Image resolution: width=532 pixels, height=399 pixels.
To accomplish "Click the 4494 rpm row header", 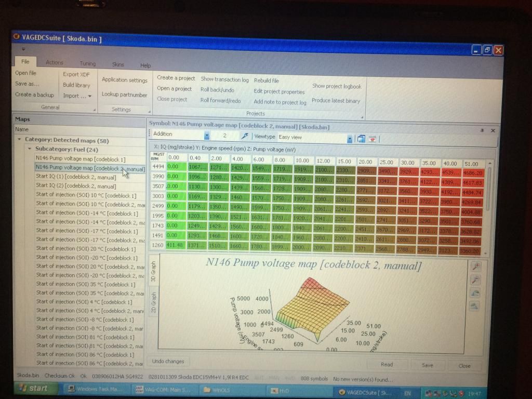I will [158, 167].
